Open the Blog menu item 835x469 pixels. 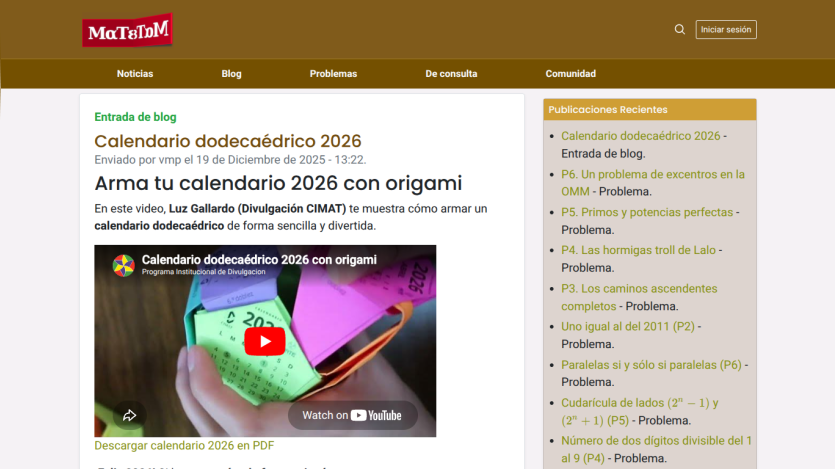click(x=231, y=73)
